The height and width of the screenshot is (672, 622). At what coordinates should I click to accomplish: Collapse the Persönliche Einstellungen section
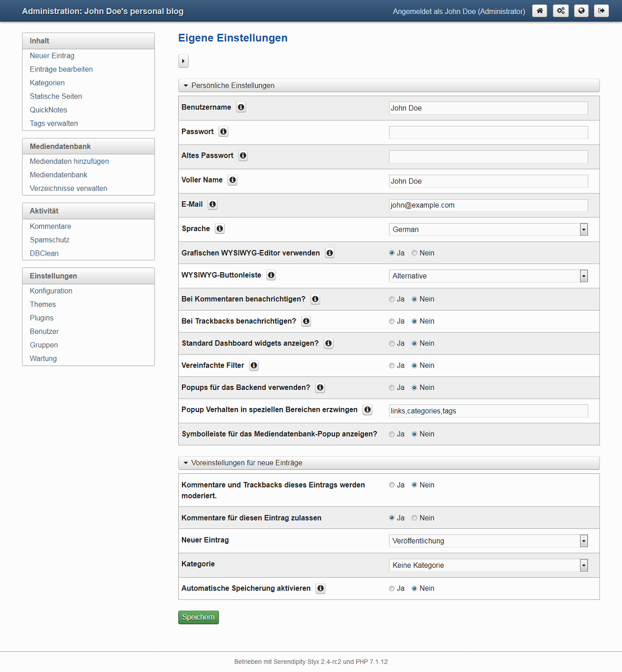pyautogui.click(x=389, y=86)
